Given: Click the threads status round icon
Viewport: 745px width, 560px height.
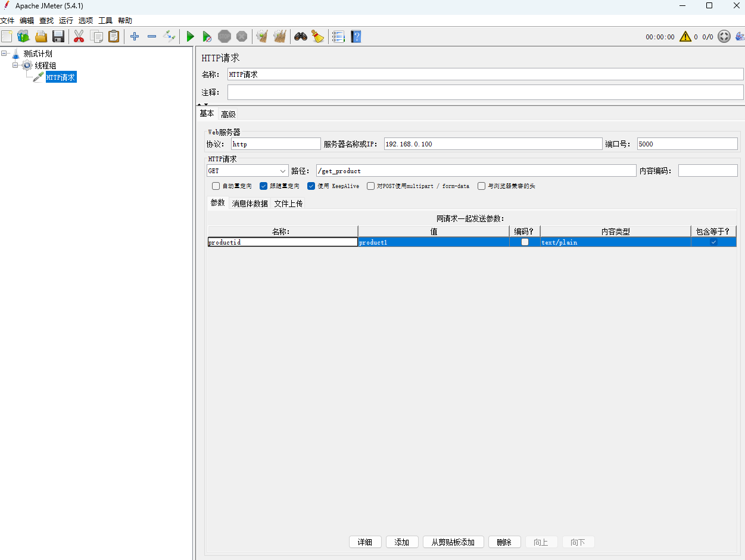Looking at the screenshot, I should (x=724, y=37).
